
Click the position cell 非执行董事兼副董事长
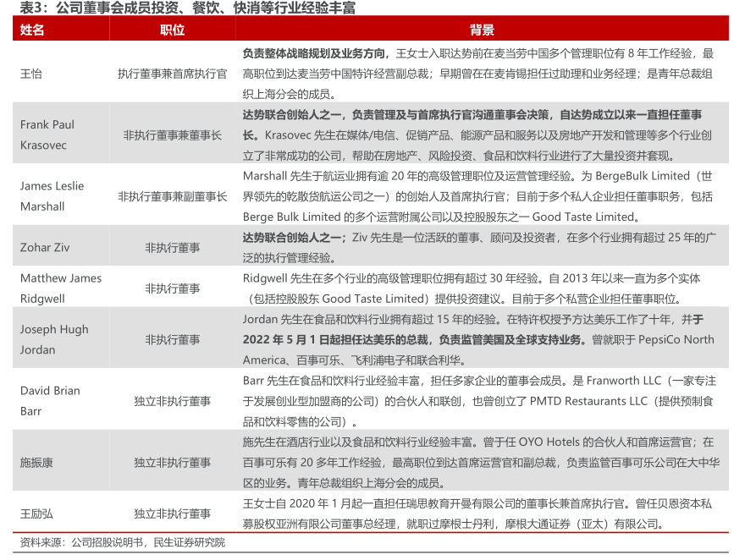click(172, 196)
